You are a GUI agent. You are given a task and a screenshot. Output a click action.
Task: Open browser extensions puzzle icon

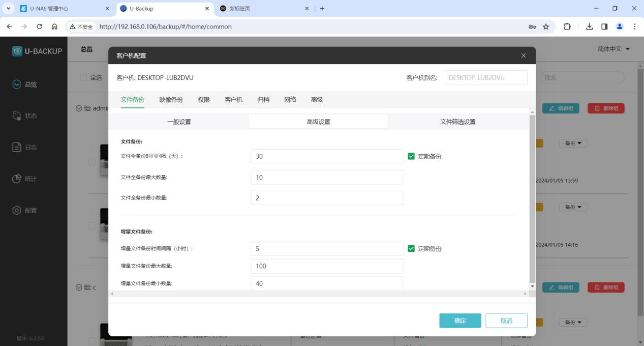click(567, 27)
